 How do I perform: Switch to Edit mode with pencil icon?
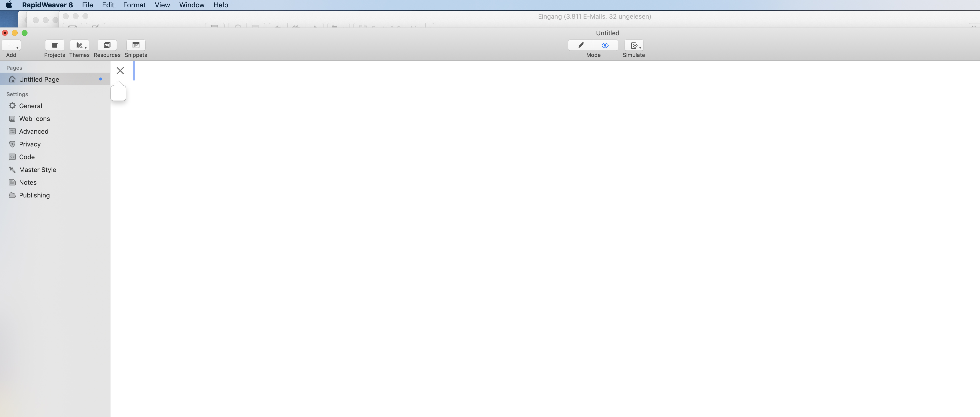pos(581,45)
